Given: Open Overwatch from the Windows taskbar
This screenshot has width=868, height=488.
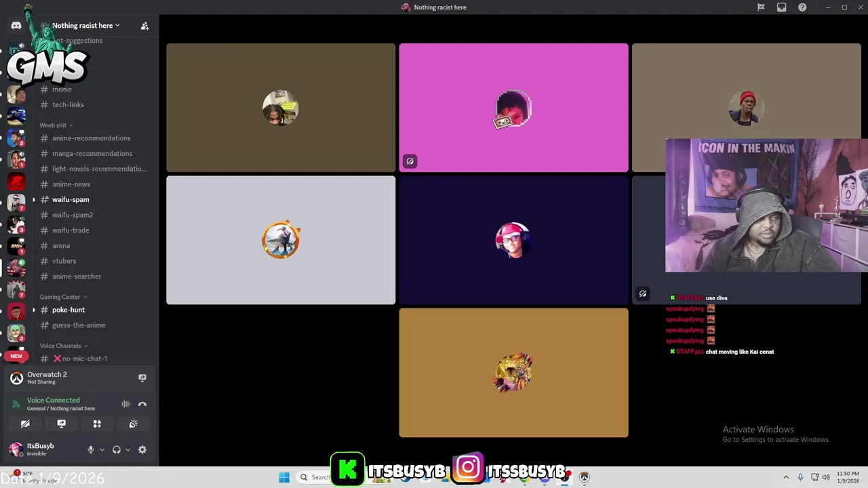Looking at the screenshot, I should (x=584, y=477).
